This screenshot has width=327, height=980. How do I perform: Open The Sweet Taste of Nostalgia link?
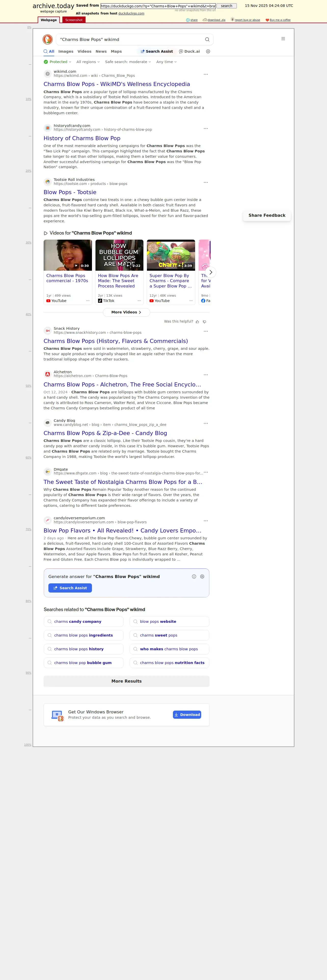tap(123, 482)
